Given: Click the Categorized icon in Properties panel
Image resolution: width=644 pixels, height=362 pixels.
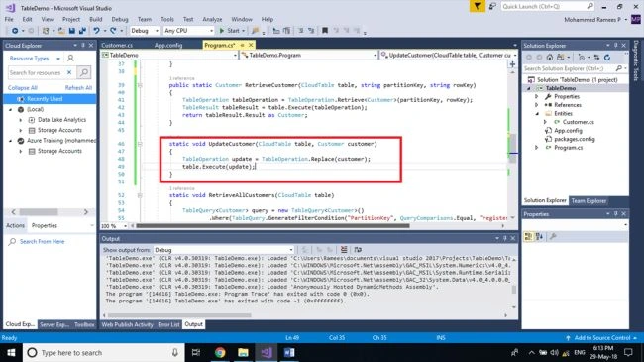Looking at the screenshot, I should coord(528,236).
